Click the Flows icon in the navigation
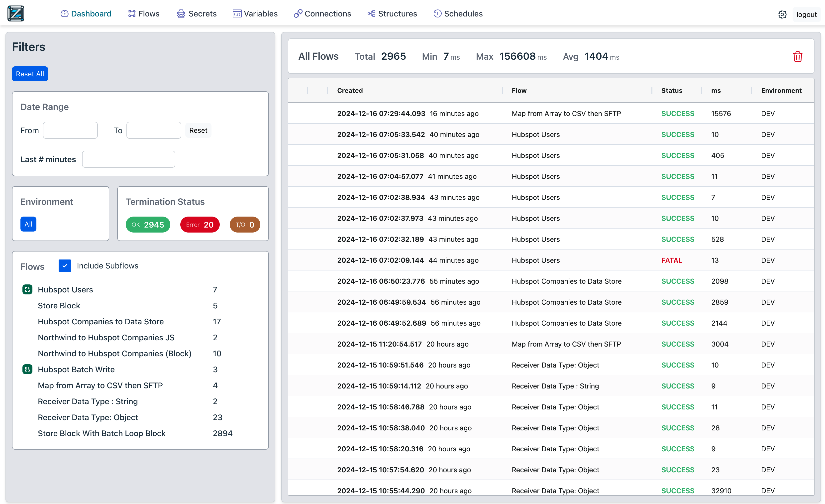825x504 pixels. [130, 13]
